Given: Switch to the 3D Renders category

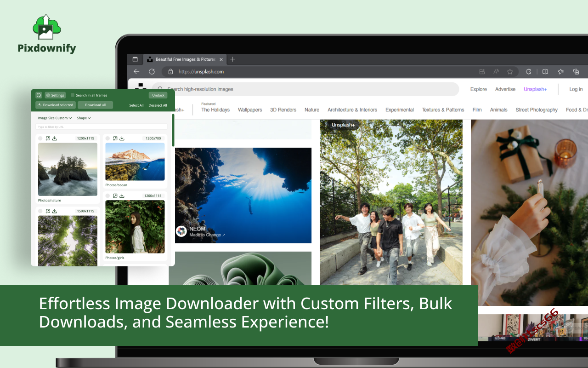Looking at the screenshot, I should pyautogui.click(x=283, y=110).
